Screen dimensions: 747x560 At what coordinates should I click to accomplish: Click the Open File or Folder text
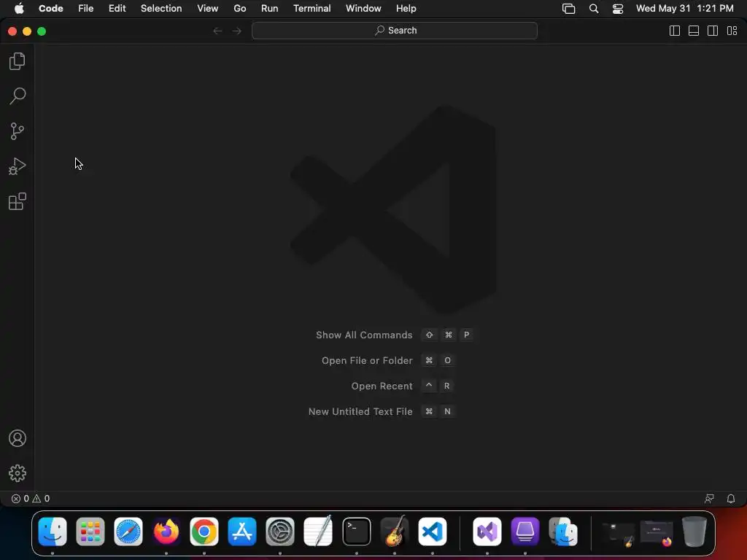pos(367,361)
